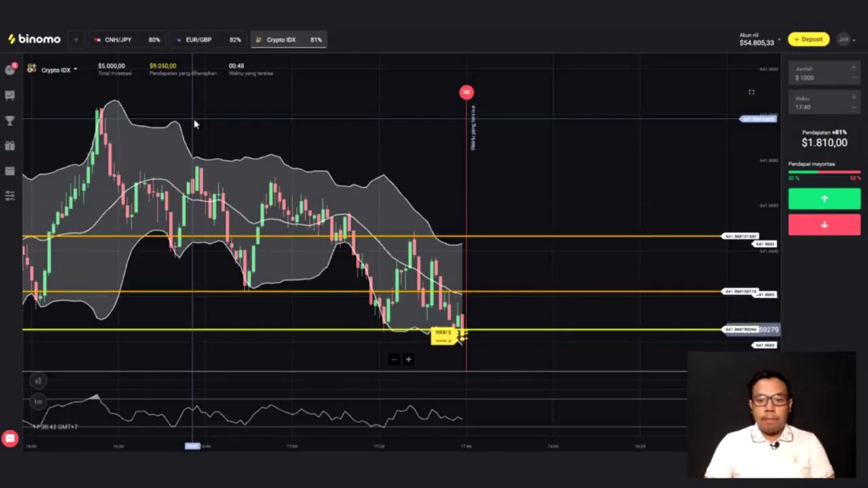Click the red expiry marker on time line
Screen dimensions: 868x488
(467, 92)
